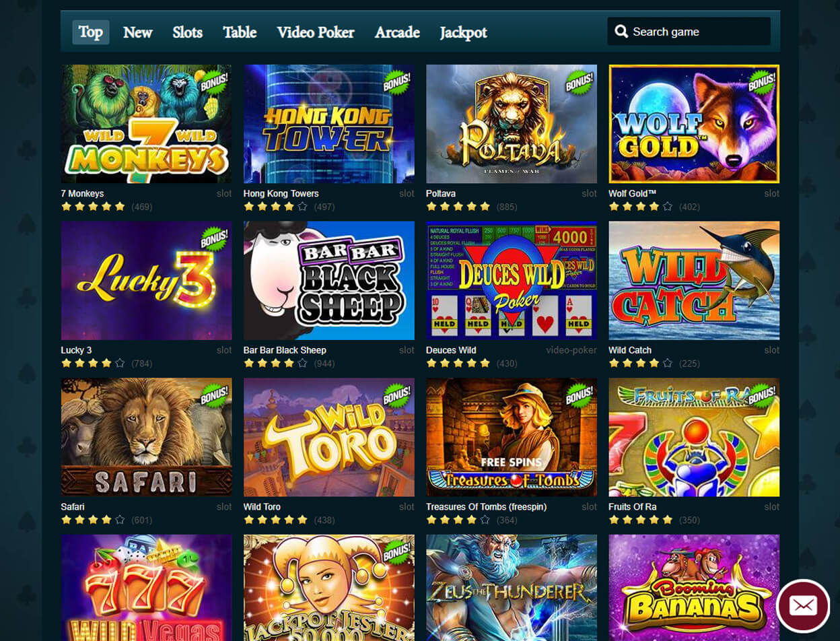The height and width of the screenshot is (641, 840).
Task: Open the Video Poker tab
Action: point(316,32)
